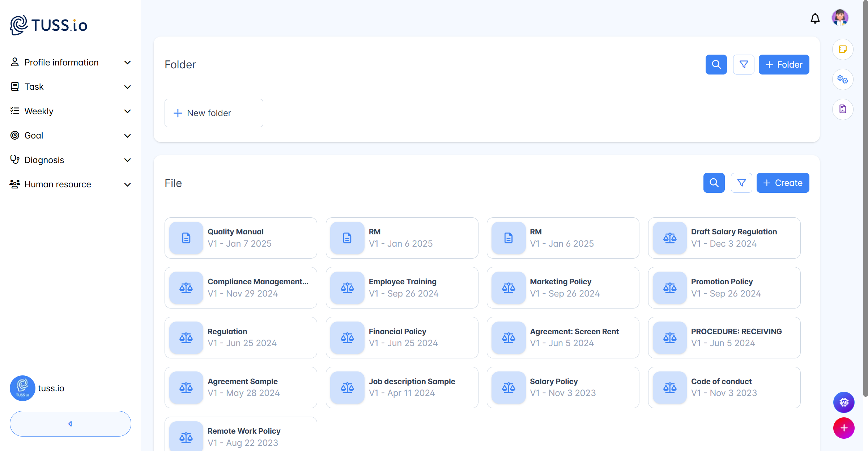Open the Quality Manual file card
Viewport: 868px width, 451px height.
click(x=241, y=238)
